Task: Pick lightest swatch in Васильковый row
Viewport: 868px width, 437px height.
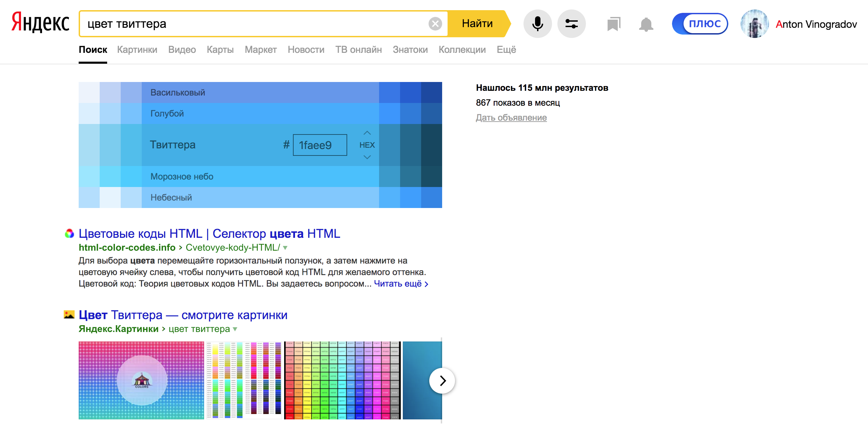Action: pos(89,92)
